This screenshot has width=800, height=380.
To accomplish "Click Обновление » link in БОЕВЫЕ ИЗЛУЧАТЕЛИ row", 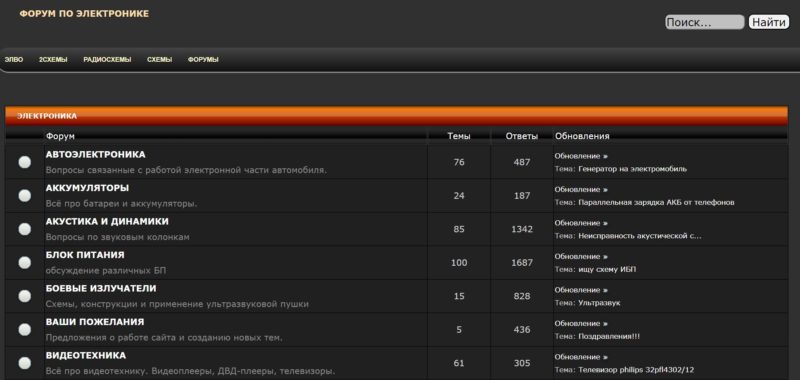I will click(x=581, y=290).
